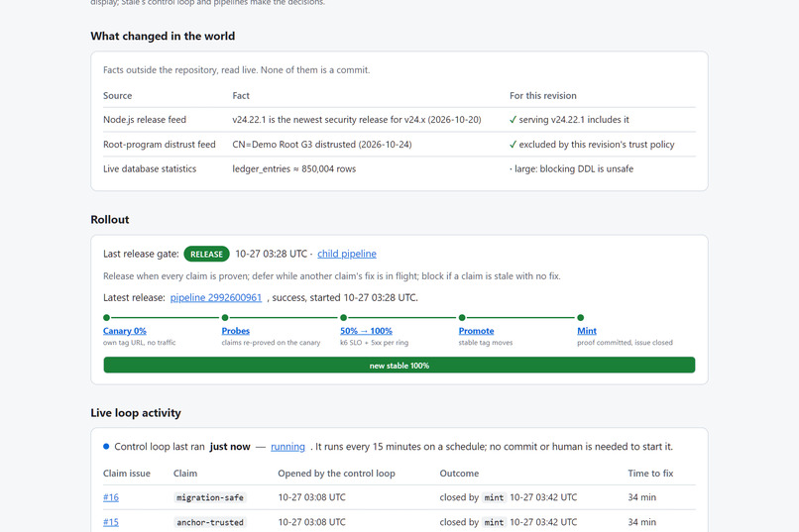Open claim issue #15

coord(111,522)
